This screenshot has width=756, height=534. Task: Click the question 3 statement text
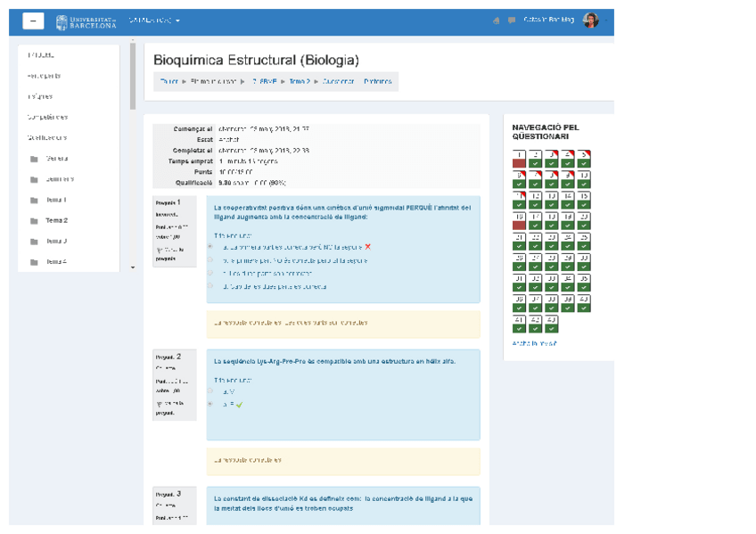(343, 503)
